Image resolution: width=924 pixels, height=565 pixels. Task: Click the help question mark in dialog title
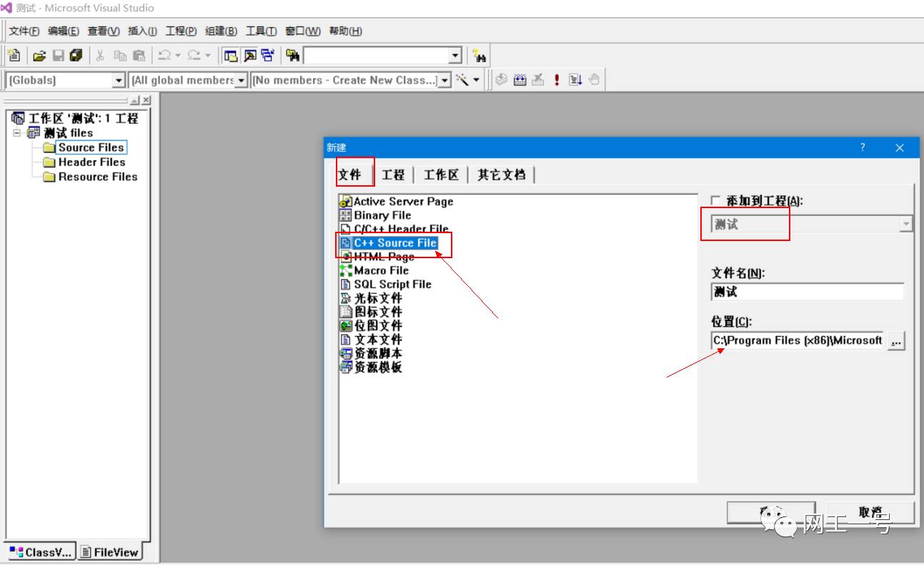pos(863,147)
